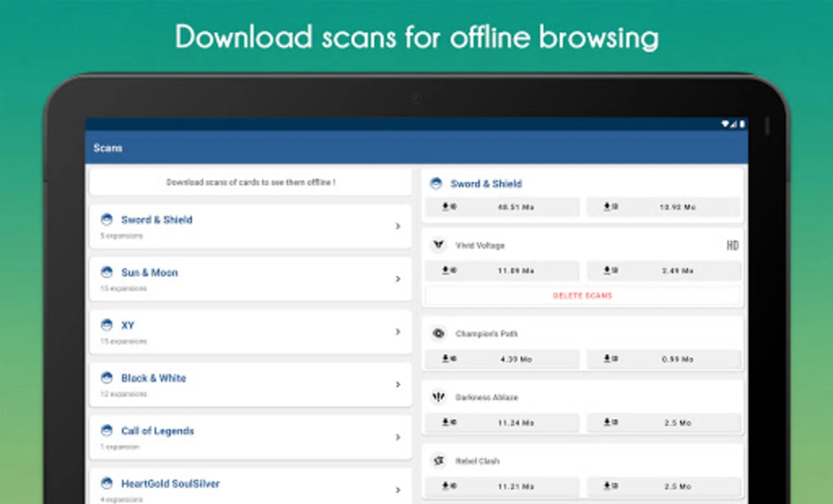Expand the Call of Legends chevron
The width and height of the screenshot is (833, 504).
pos(398,437)
